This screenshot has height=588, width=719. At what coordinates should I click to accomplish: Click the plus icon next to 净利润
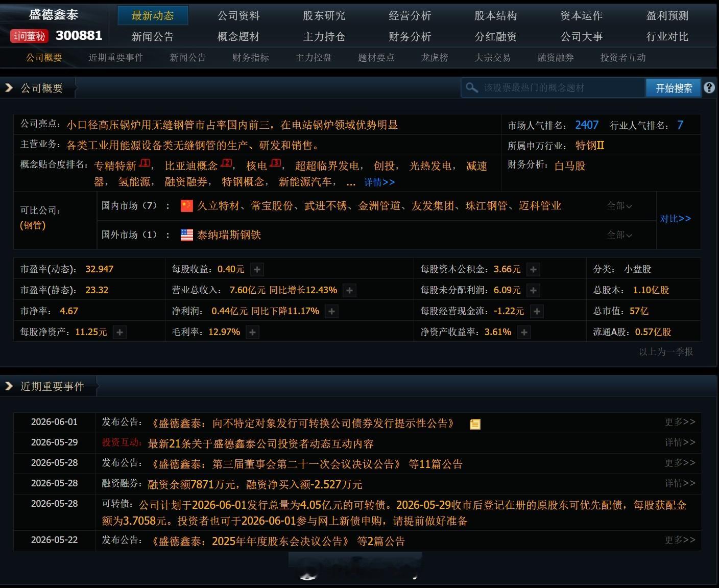pos(332,311)
